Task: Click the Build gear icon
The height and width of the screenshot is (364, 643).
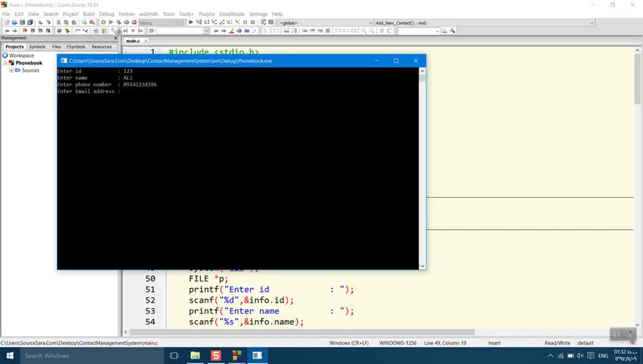Action: (103, 22)
